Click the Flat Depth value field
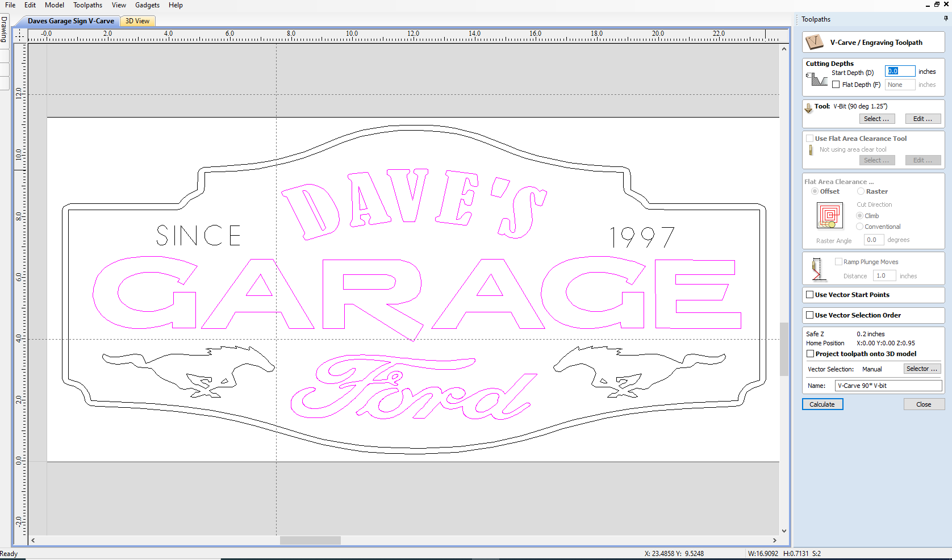Screen dimensions: 952x560 [x=900, y=85]
